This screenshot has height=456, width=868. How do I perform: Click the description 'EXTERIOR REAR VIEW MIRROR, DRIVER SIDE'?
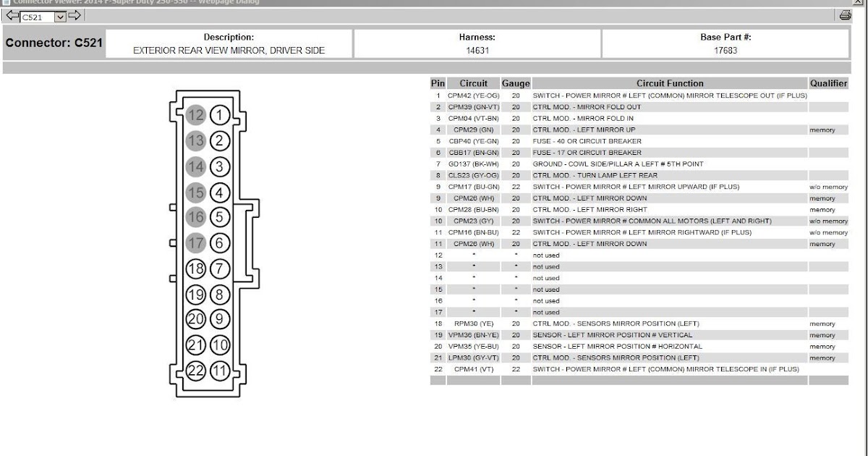229,51
